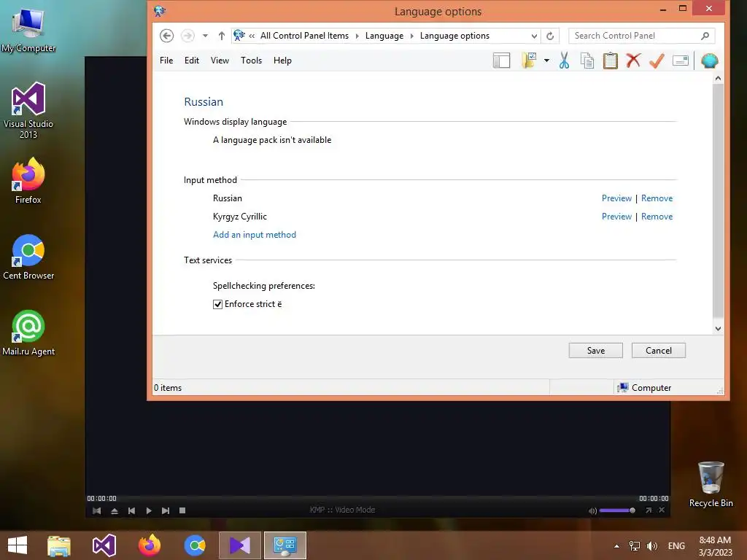This screenshot has width=747, height=560.
Task: Go back with the Back arrow button
Action: coord(166,36)
